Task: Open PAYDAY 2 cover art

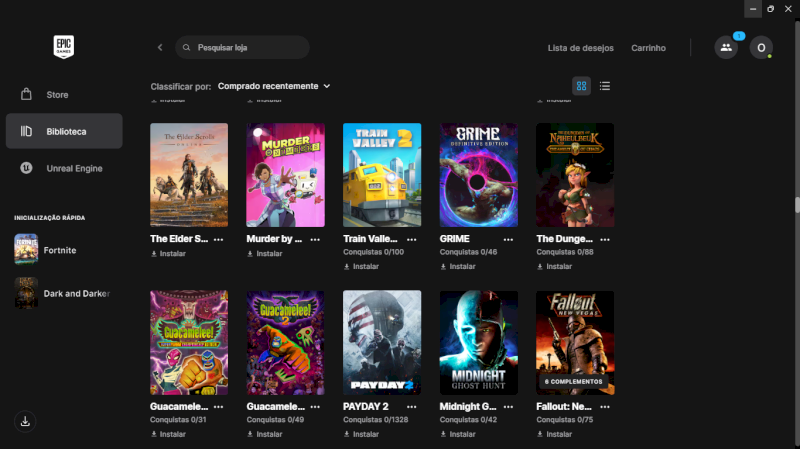Action: tap(382, 343)
